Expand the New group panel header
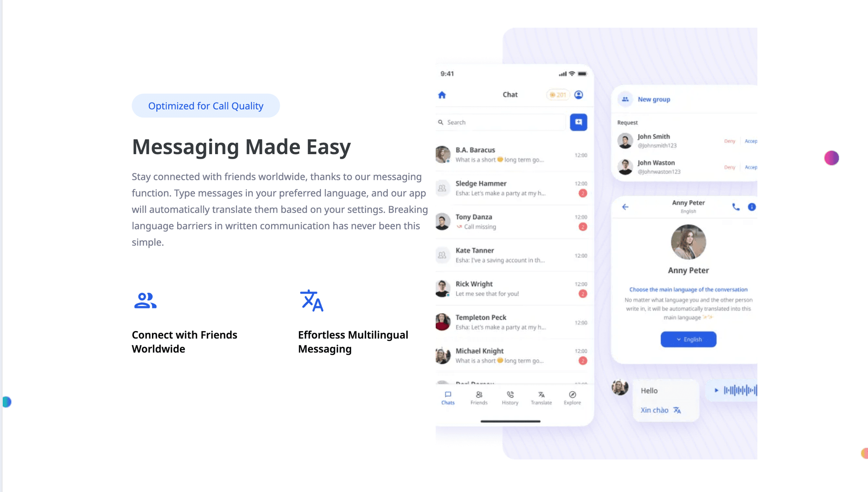 pos(653,99)
